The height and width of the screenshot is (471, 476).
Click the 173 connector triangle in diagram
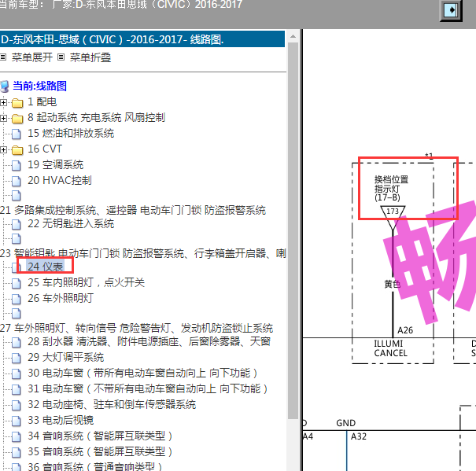(393, 218)
